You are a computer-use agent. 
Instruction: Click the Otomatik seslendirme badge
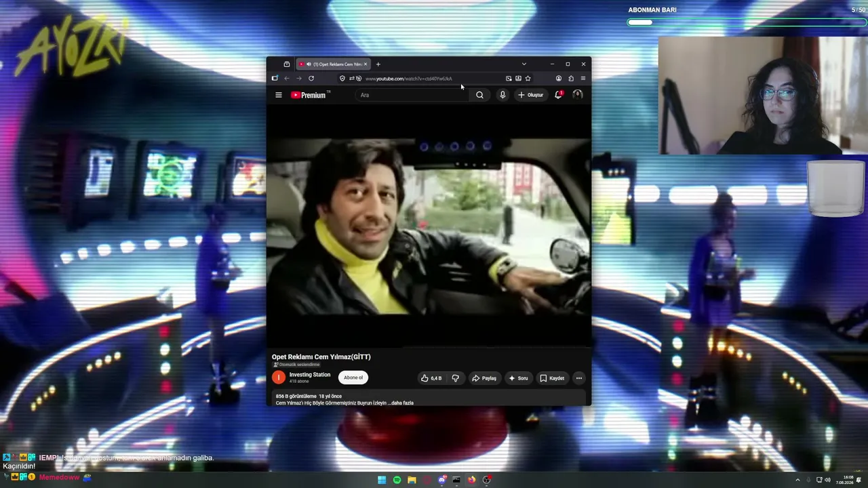(x=296, y=365)
